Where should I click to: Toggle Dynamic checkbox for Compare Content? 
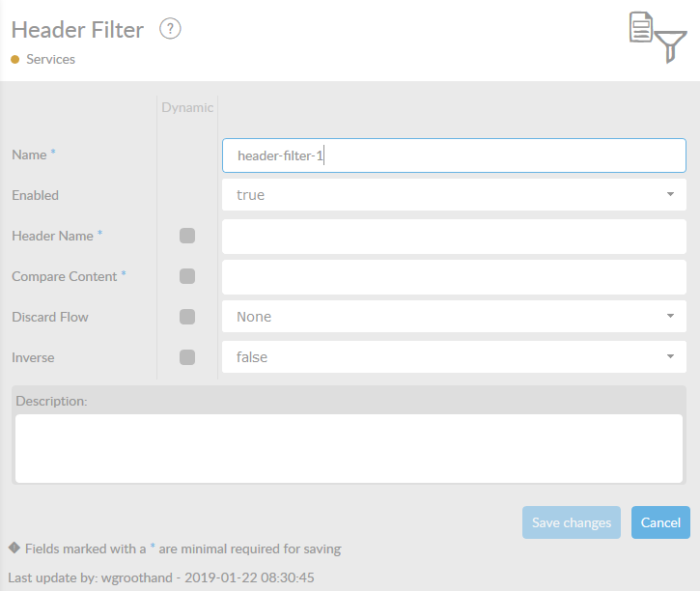point(187,276)
